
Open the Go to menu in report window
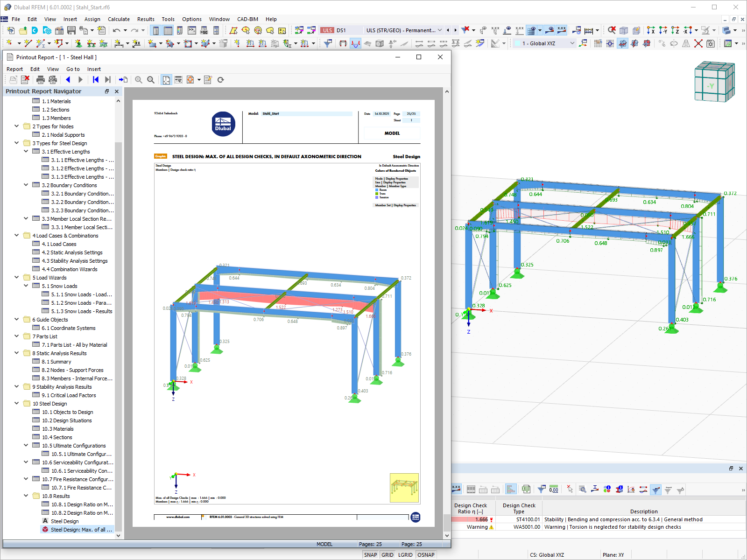(x=73, y=69)
